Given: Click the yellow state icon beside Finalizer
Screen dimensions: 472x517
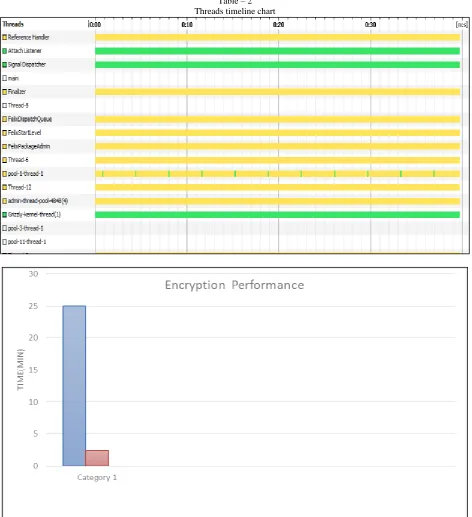Looking at the screenshot, I should pos(5,92).
